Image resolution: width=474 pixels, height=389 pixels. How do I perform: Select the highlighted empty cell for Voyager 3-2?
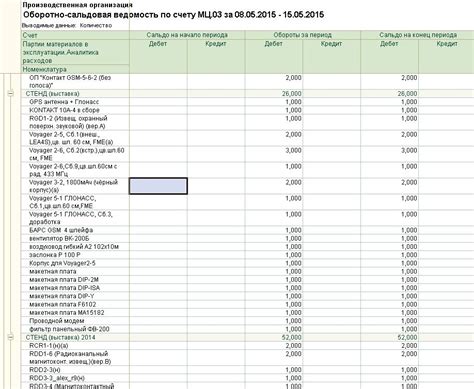pos(158,186)
